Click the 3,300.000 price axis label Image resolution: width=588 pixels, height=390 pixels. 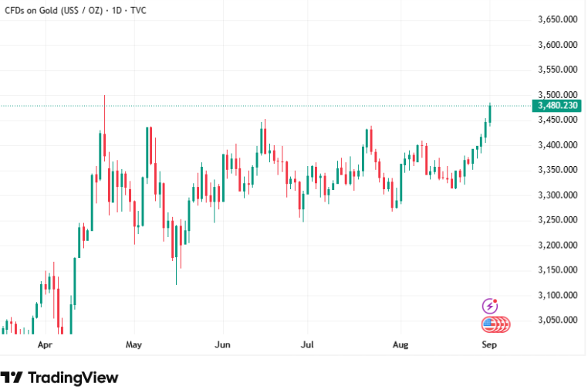(x=557, y=195)
